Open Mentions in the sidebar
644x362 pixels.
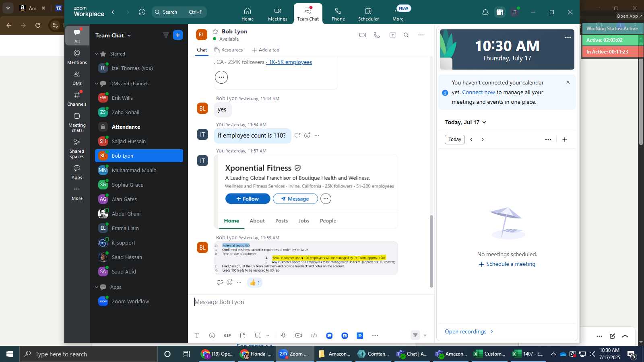click(77, 57)
